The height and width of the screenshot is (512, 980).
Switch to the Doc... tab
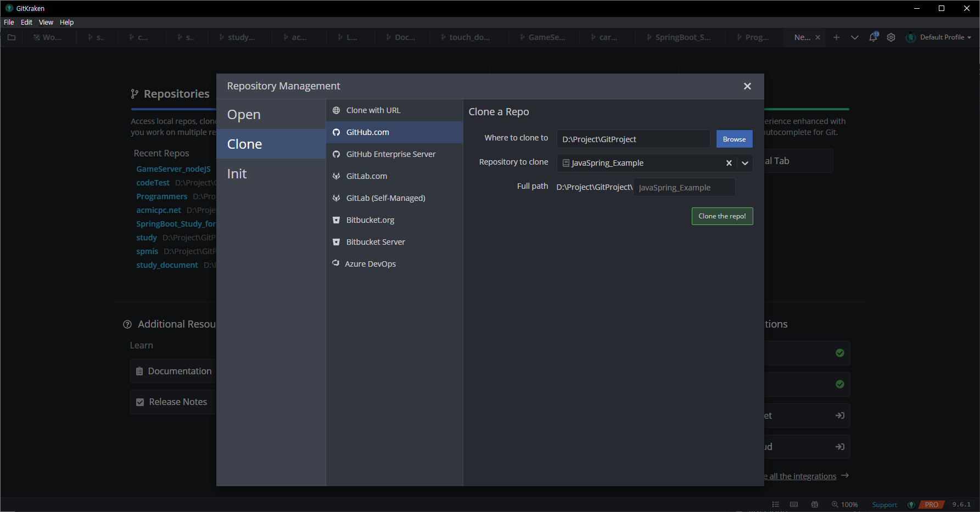[x=401, y=37]
